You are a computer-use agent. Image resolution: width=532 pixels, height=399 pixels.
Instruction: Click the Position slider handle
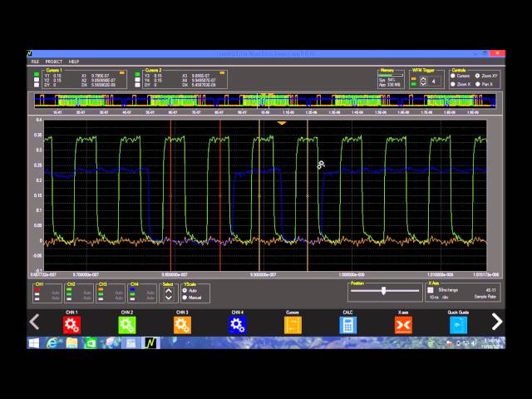[384, 291]
